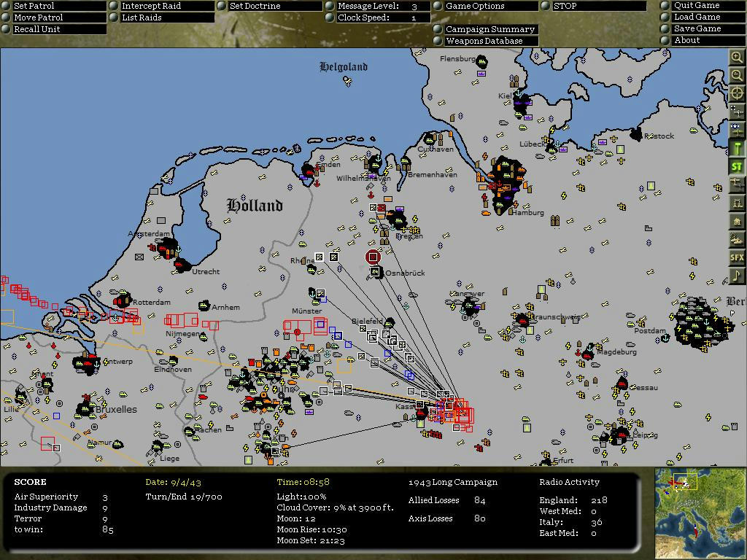
Task: Click the 'Industry Damage' score row
Action: coord(61,507)
